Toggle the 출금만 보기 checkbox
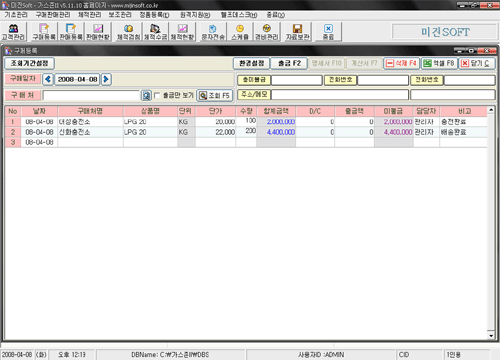The height and width of the screenshot is (360, 500). point(157,96)
